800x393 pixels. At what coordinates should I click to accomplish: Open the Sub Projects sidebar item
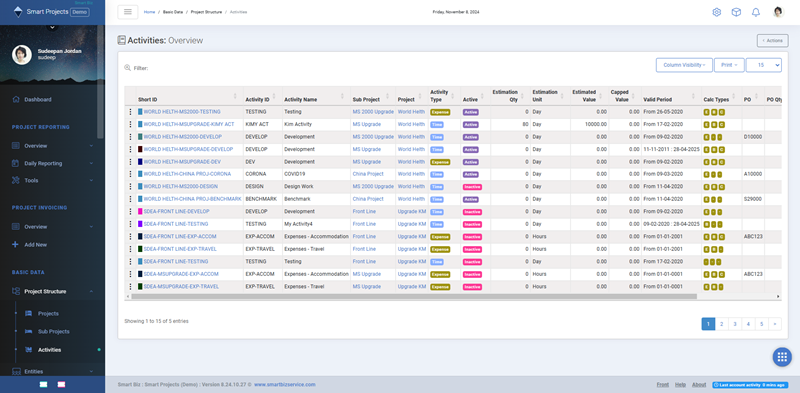tap(54, 331)
